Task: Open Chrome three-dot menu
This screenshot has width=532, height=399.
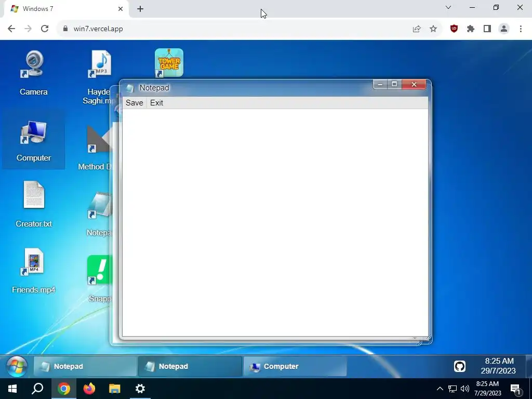Action: [521, 29]
